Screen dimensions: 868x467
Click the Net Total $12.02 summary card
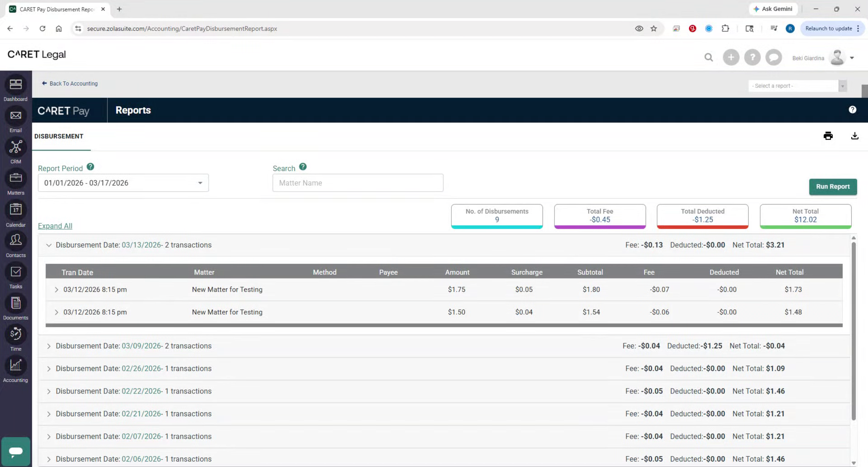[805, 216]
